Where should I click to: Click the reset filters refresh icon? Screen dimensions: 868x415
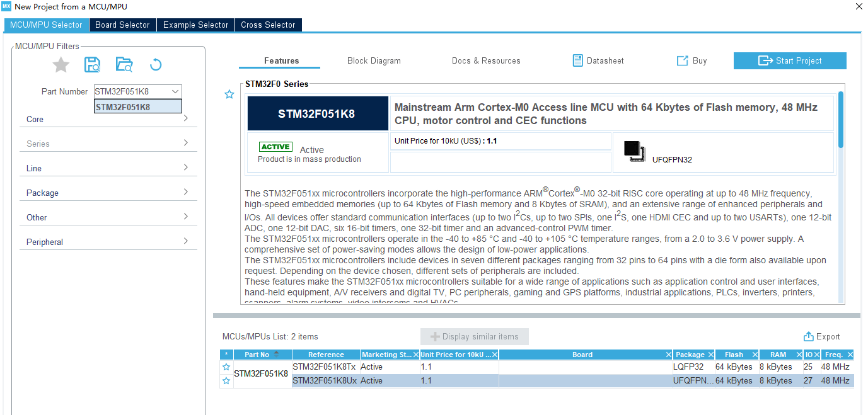[156, 64]
